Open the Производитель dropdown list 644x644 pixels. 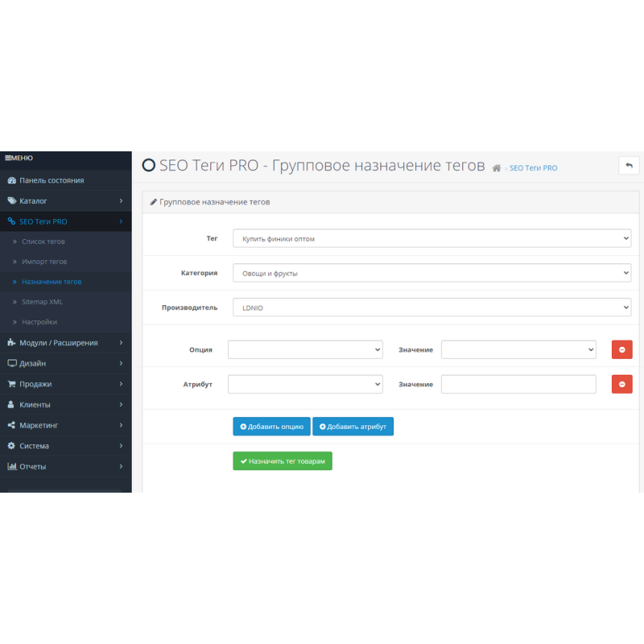tap(431, 308)
